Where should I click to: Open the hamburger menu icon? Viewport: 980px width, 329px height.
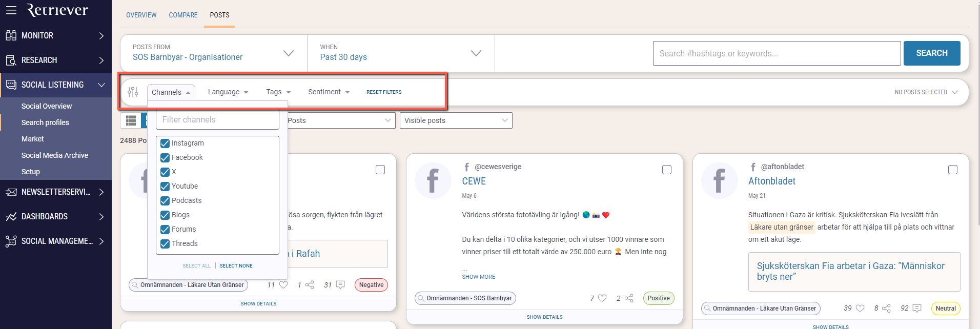point(11,10)
